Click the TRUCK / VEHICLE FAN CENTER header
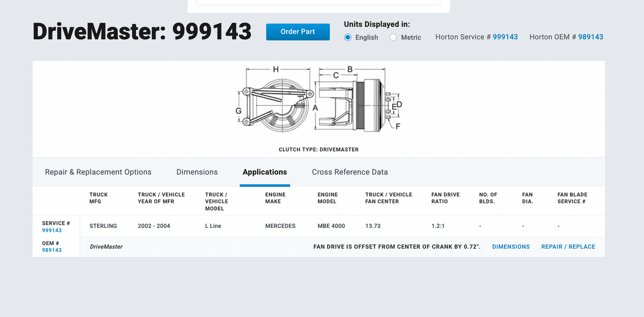The image size is (644, 317). coord(389,198)
